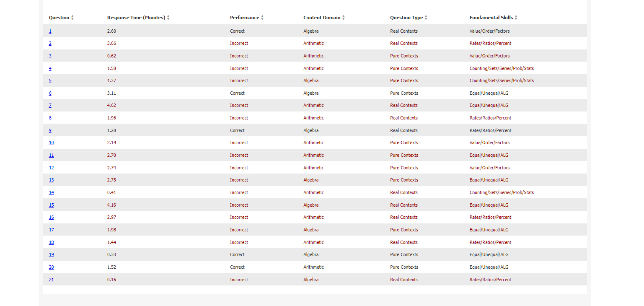This screenshot has width=644, height=306.
Task: Click sort arrows beside Fundamental Skills header
Action: click(516, 18)
